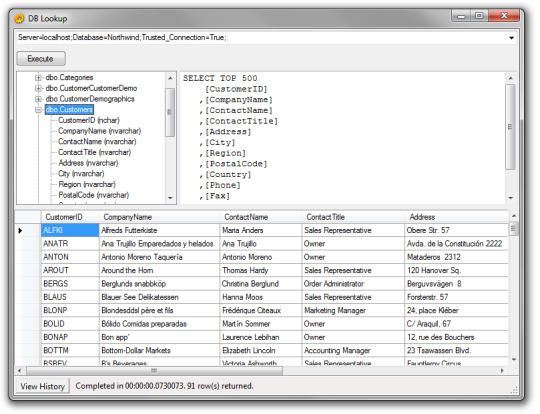Screen dimensions: 540x414
Task: Click the connection string text field
Action: coord(262,38)
